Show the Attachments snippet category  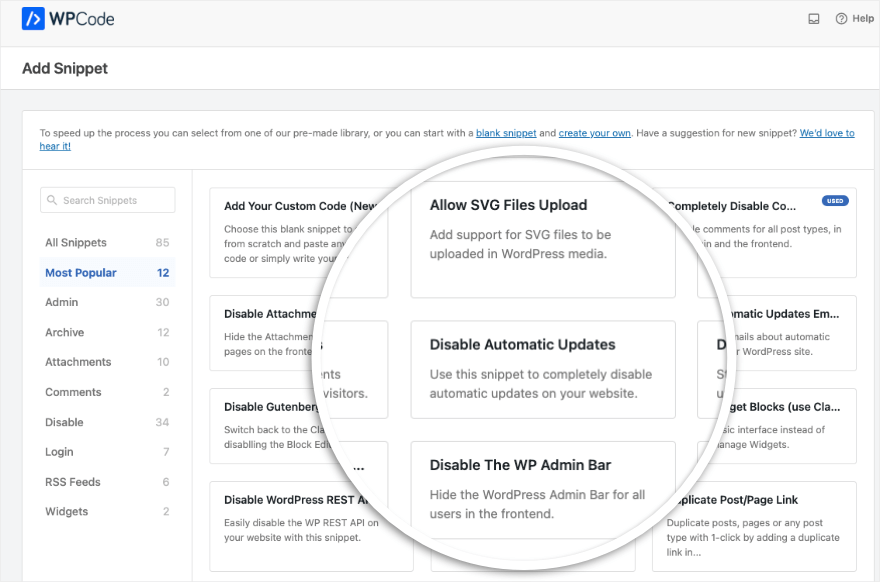coord(107,362)
